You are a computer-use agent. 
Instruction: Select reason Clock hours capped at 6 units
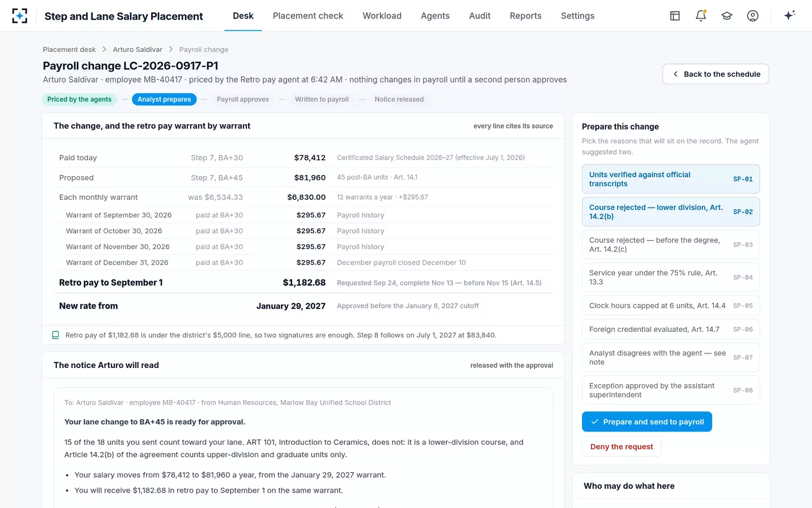click(x=671, y=305)
